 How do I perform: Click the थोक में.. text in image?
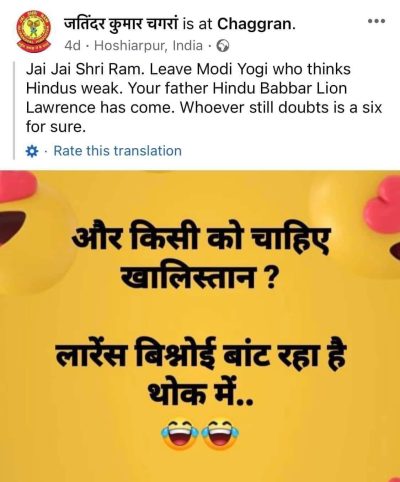click(200, 391)
